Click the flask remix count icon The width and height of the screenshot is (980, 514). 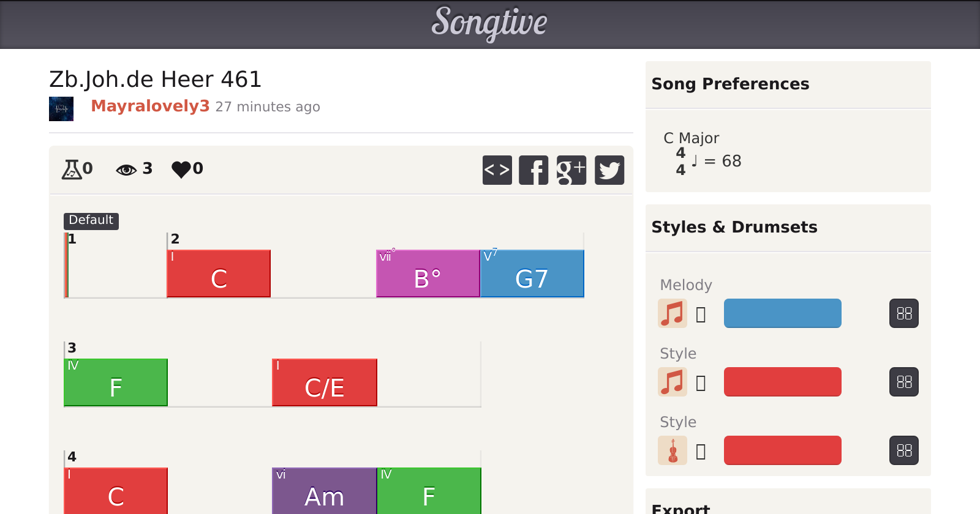pyautogui.click(x=72, y=169)
